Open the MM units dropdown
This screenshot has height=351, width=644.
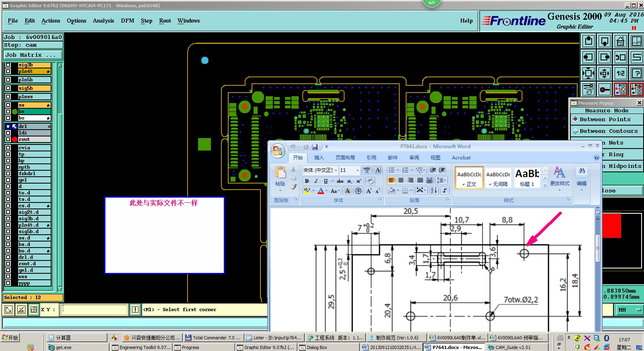(630, 310)
